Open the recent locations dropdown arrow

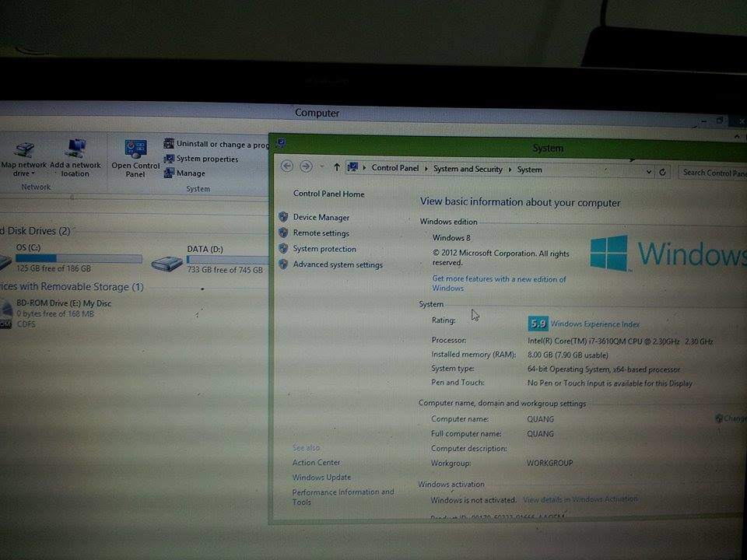click(322, 166)
